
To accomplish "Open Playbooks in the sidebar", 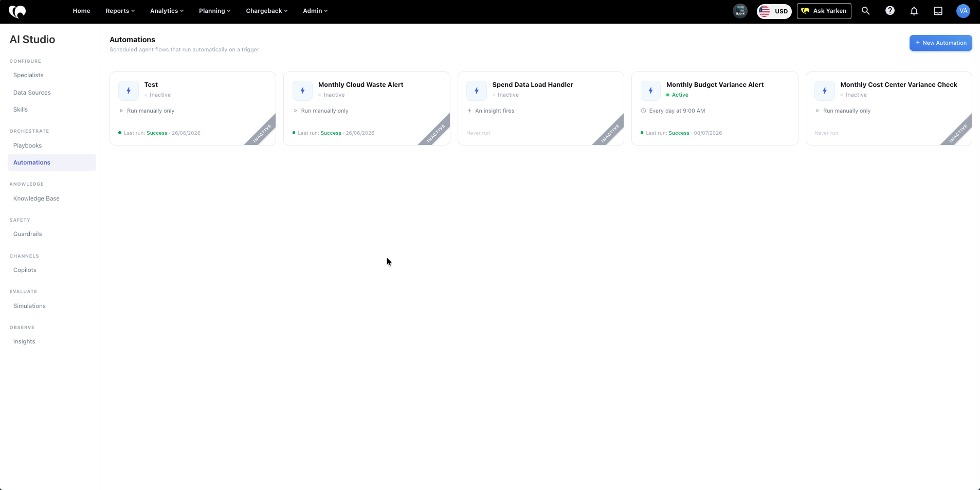I will (27, 146).
